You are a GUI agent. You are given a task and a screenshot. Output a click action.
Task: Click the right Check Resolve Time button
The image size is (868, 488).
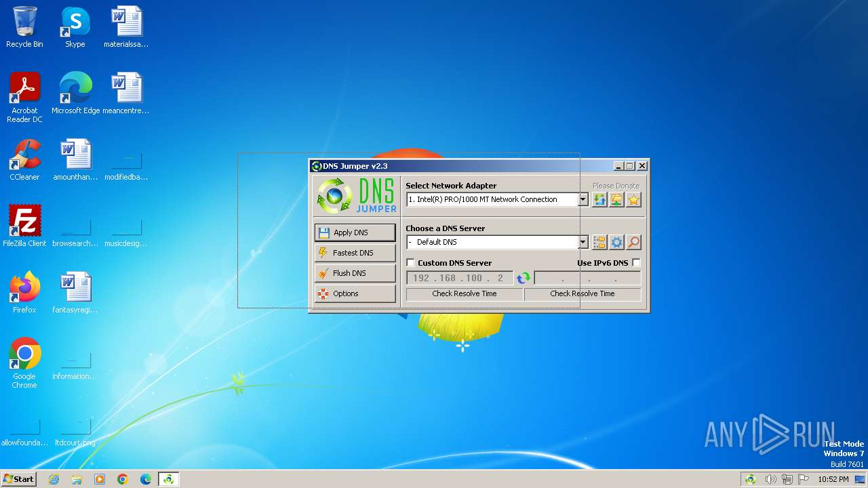point(583,294)
